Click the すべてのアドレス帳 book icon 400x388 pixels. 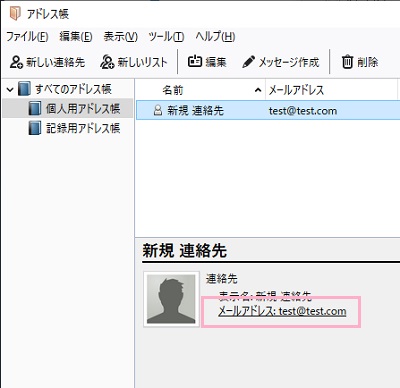24,89
